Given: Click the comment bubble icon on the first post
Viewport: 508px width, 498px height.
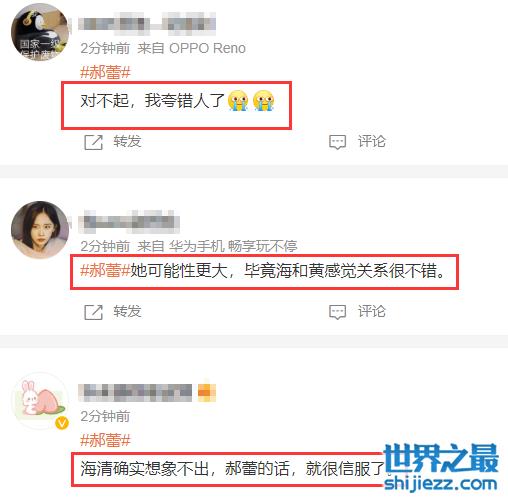Looking at the screenshot, I should (x=337, y=142).
